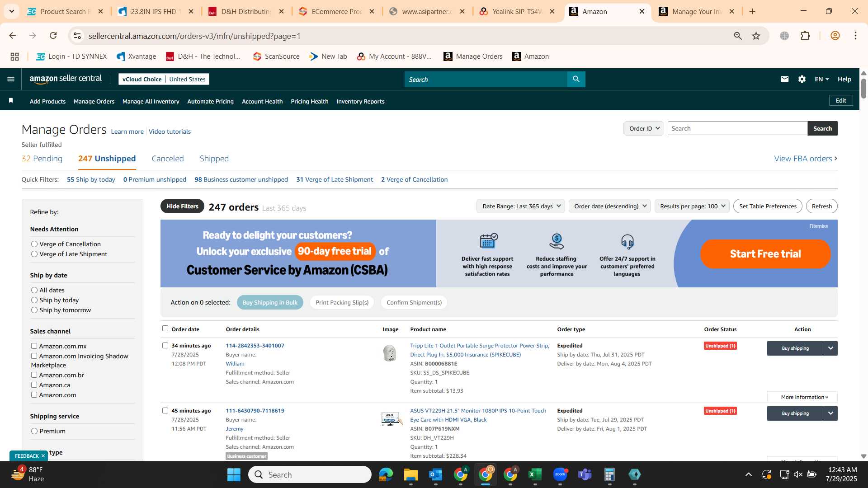The image size is (868, 488).
Task: Select order 111-6430790-7118619 checkbox
Action: click(165, 410)
